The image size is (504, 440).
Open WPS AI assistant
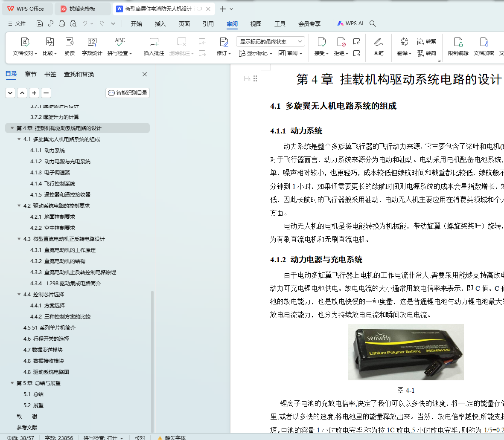(x=350, y=23)
